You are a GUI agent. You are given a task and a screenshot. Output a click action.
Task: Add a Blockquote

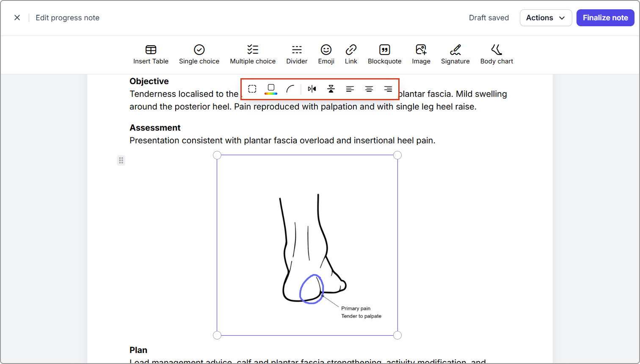pyautogui.click(x=384, y=55)
